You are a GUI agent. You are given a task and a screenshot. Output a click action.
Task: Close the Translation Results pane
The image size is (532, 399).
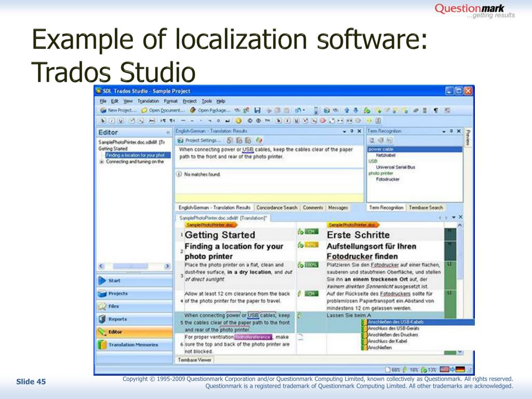[x=360, y=131]
